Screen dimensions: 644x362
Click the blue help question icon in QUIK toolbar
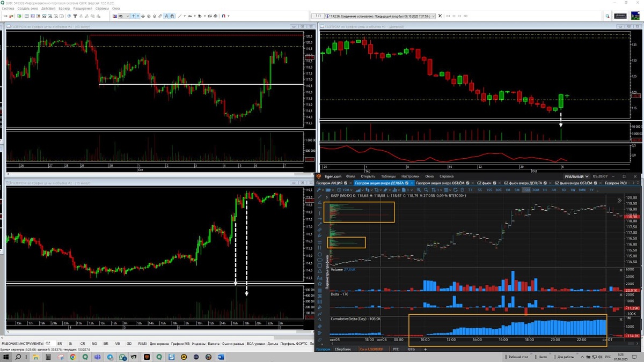tap(69, 16)
